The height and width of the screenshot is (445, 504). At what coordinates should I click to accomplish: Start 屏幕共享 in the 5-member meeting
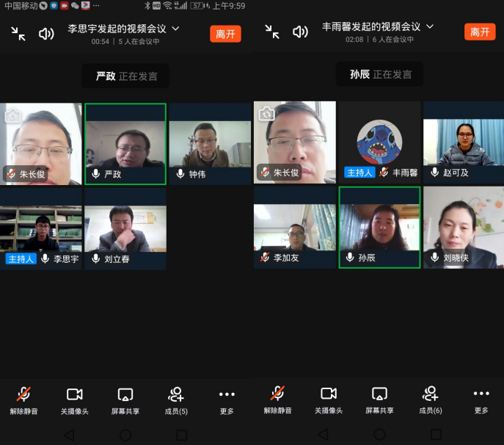click(x=125, y=400)
